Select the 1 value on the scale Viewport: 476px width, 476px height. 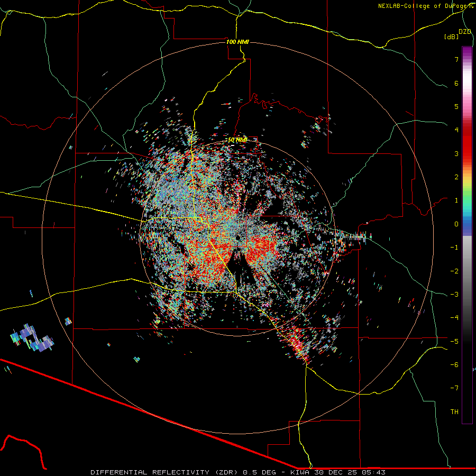click(x=456, y=200)
